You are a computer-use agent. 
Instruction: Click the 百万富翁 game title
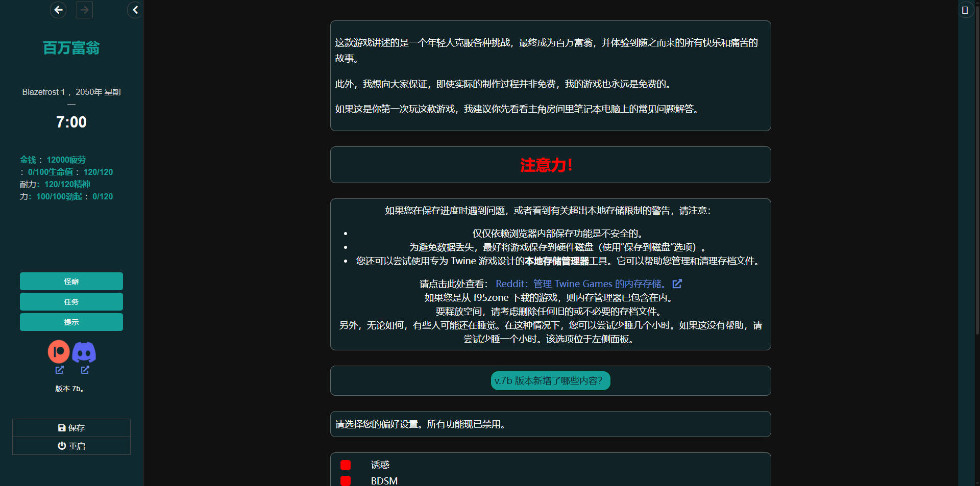[71, 48]
